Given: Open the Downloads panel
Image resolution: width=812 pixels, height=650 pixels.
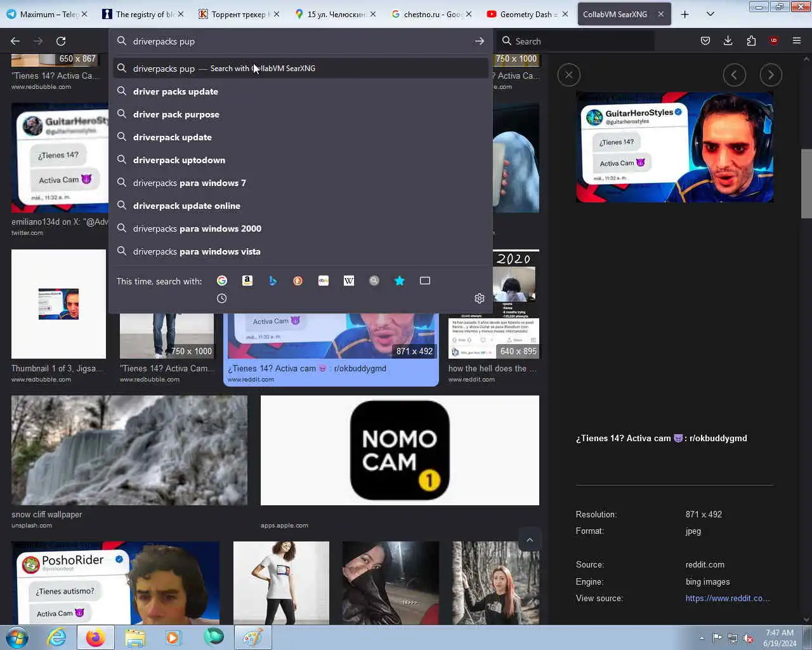Looking at the screenshot, I should [728, 41].
